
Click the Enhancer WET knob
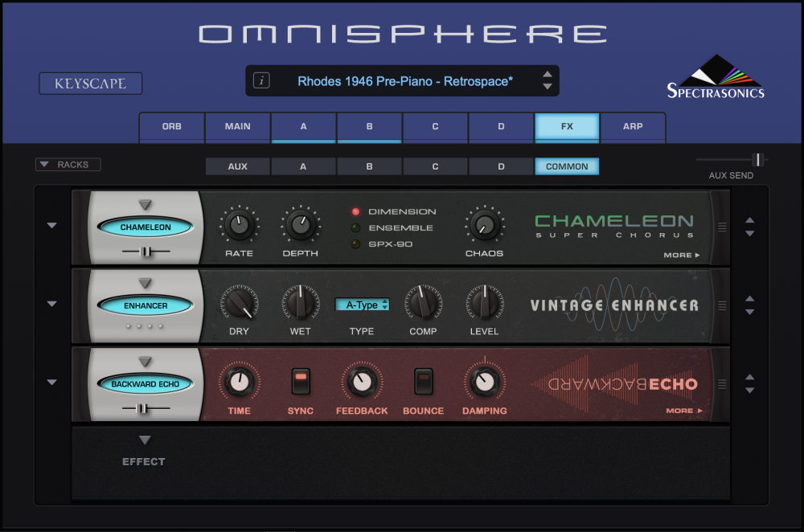pyautogui.click(x=301, y=303)
